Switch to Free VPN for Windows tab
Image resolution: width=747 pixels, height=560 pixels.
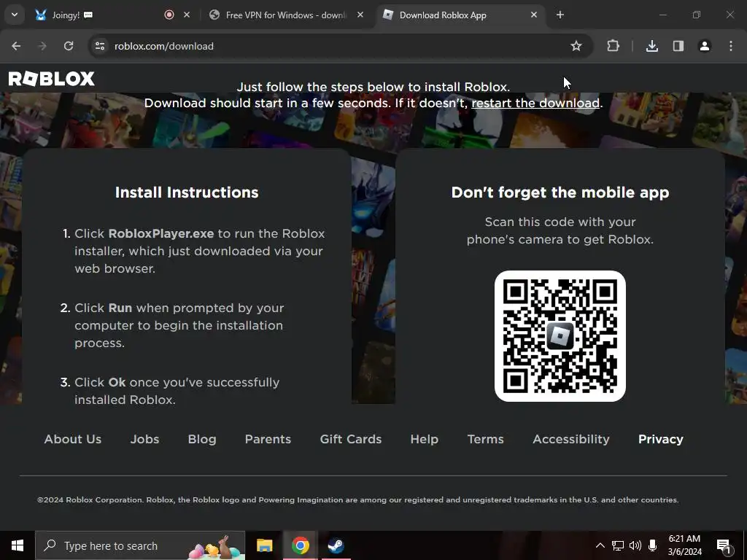point(286,15)
